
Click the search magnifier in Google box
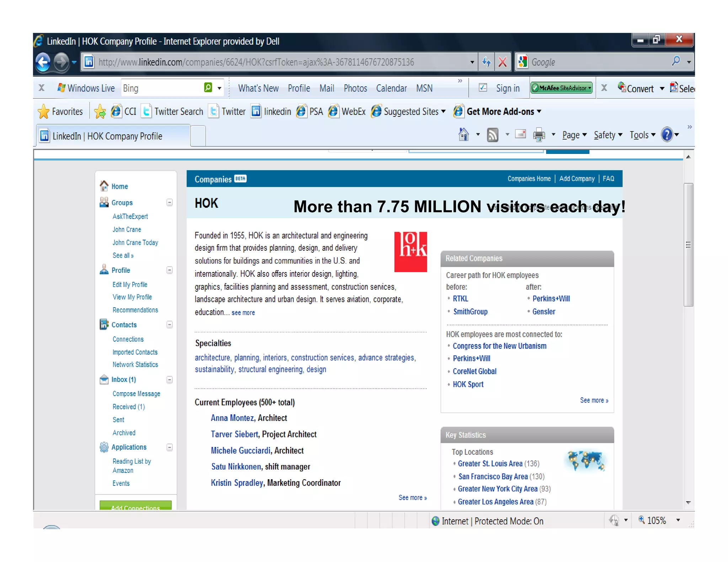click(x=676, y=61)
